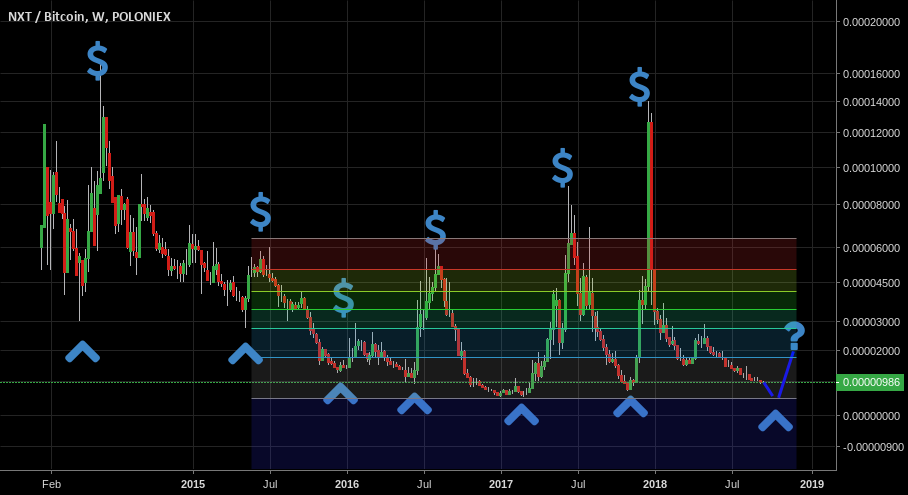
Task: Click the 0.00000000 price axis label
Action: click(x=872, y=416)
